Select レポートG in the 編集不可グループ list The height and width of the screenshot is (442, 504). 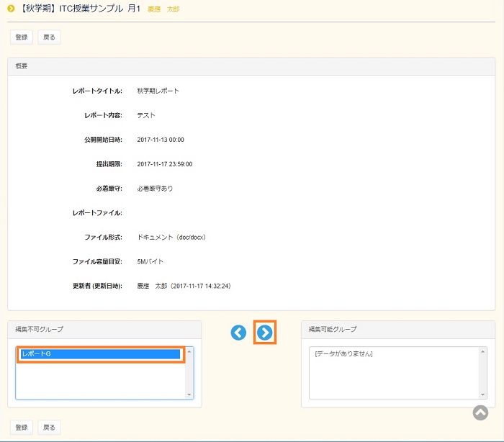[x=100, y=353]
